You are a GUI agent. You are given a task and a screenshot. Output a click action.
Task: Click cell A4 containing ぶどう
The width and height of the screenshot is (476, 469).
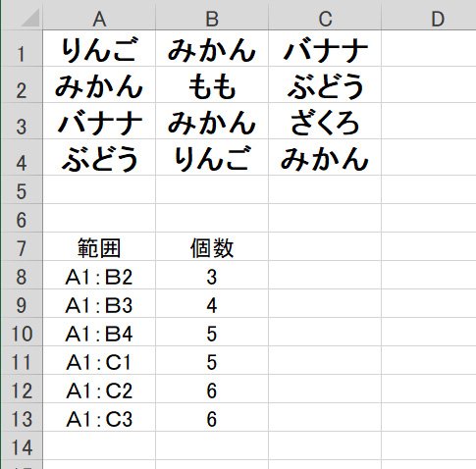click(x=99, y=157)
